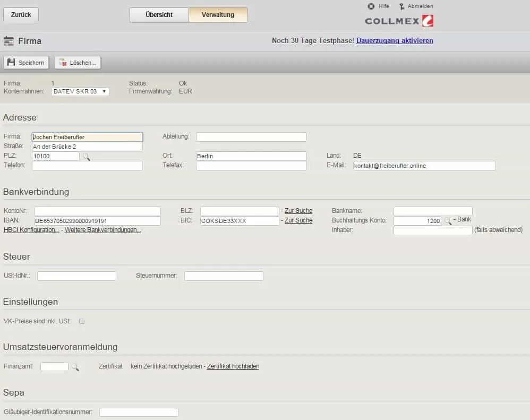Viewport: 530px width, 420px height.
Task: Click the Abmelden key icon
Action: pyautogui.click(x=401, y=6)
